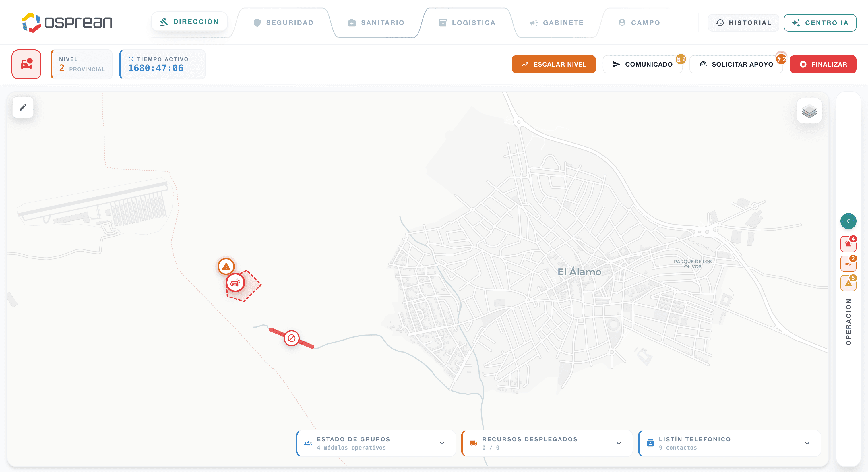Click the gavel icon in Dirección tab
The width and height of the screenshot is (868, 472).
pyautogui.click(x=164, y=22)
